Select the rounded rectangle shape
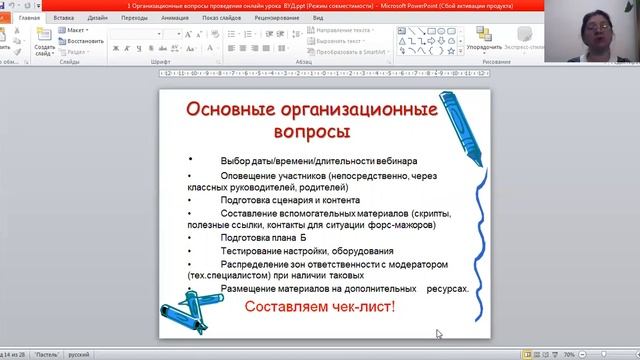This screenshot has height=360, width=640. point(451,31)
